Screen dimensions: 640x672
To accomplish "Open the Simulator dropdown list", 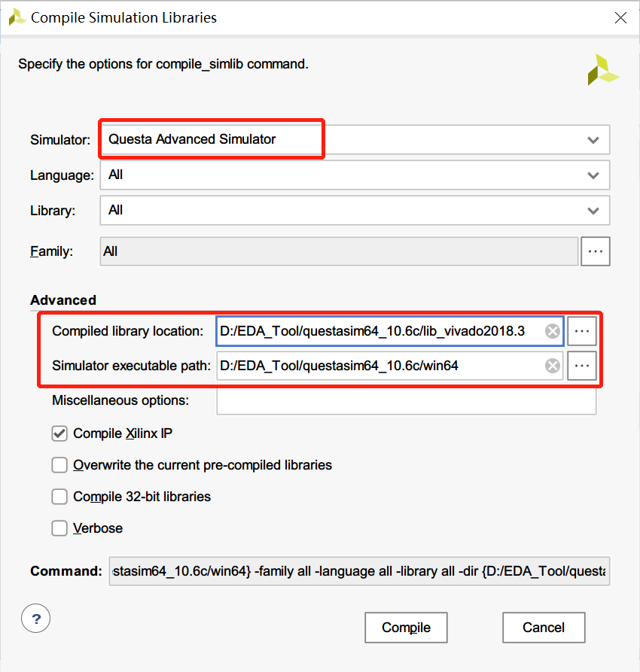I will point(593,140).
